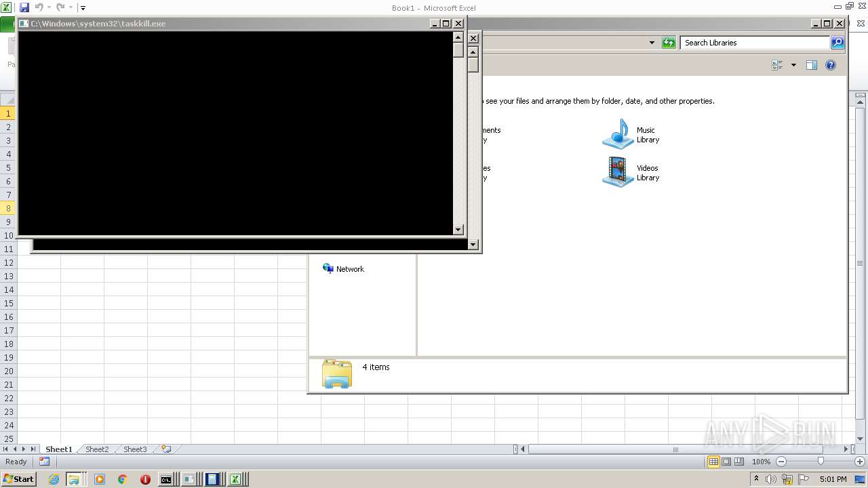
Task: Click the taskkill console scroll down arrow
Action: click(x=458, y=230)
